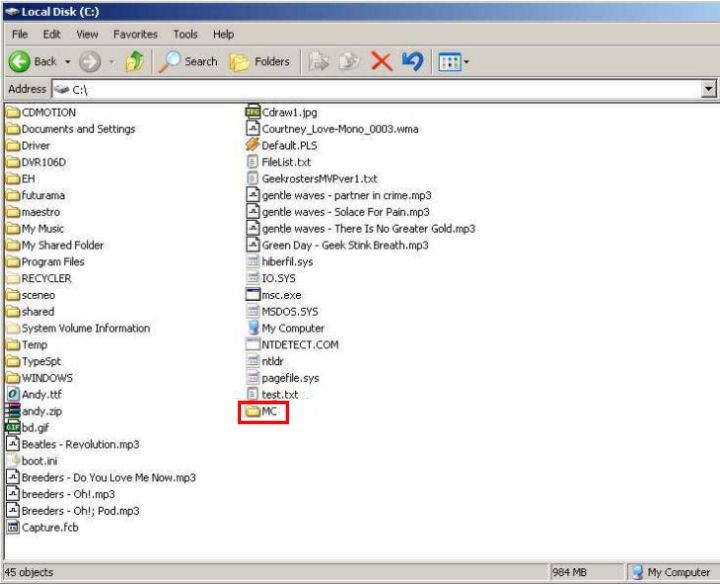Select breeders - Oh!.mp3 file
This screenshot has width=720, height=584.
coord(61,494)
